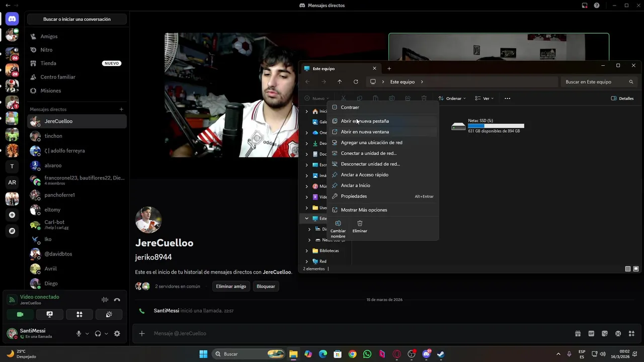
Task: Open Netac SSD (S:) drive
Action: click(x=488, y=126)
